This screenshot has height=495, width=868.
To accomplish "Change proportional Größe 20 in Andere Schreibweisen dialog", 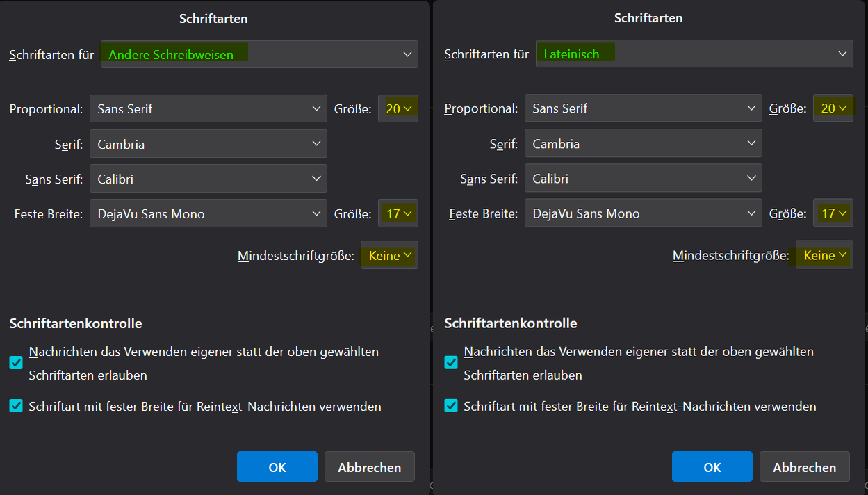I will point(398,108).
